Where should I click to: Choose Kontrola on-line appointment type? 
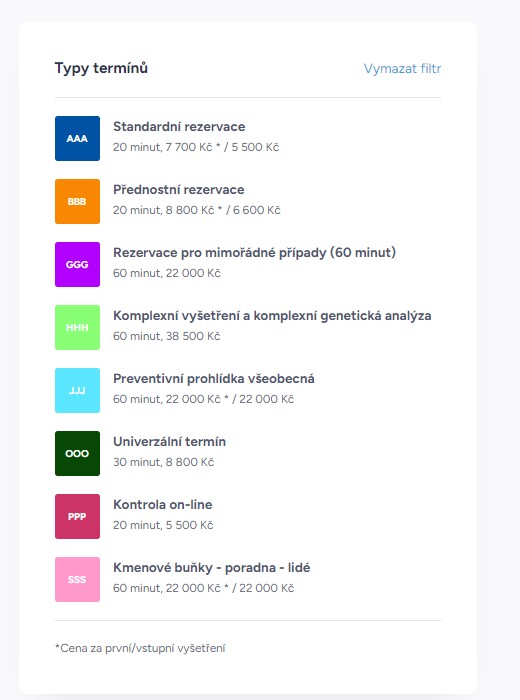click(x=163, y=504)
